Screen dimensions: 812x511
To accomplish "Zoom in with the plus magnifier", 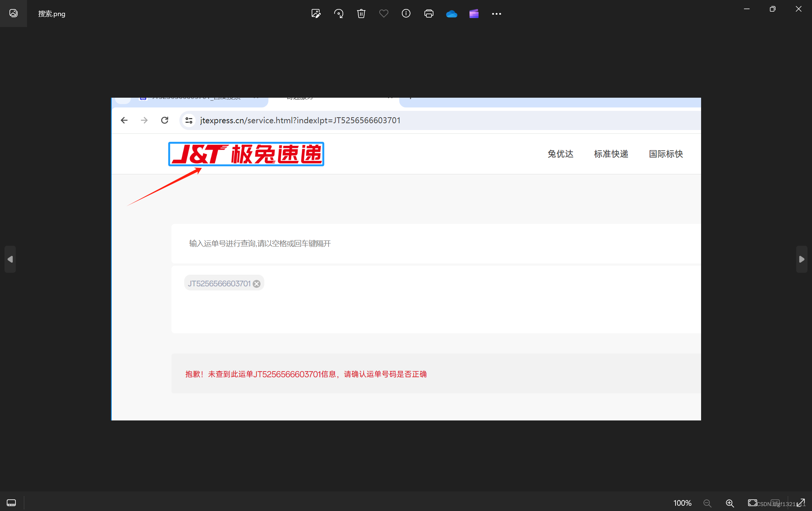I will click(730, 503).
